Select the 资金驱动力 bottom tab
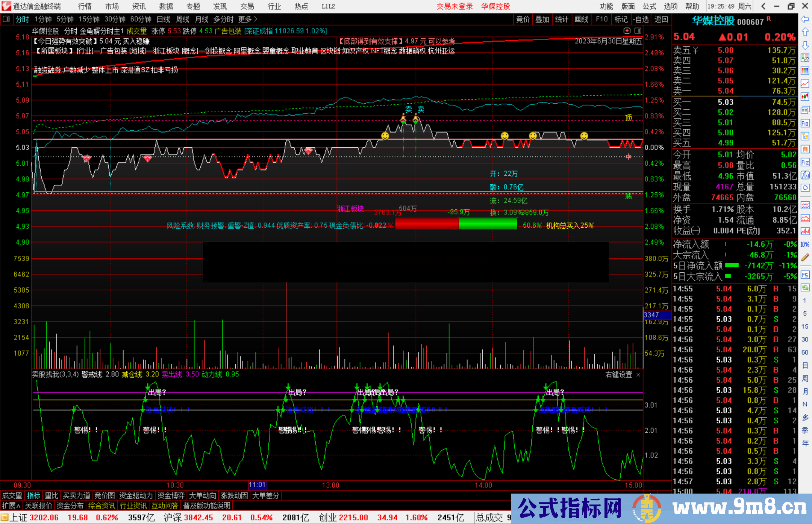Image resolution: width=812 pixels, height=524 pixels. click(x=136, y=496)
